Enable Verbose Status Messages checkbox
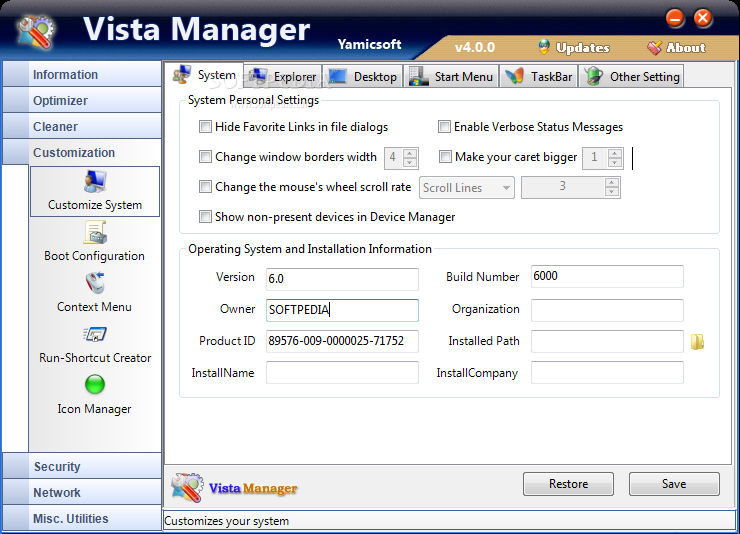Image resolution: width=740 pixels, height=534 pixels. (444, 126)
